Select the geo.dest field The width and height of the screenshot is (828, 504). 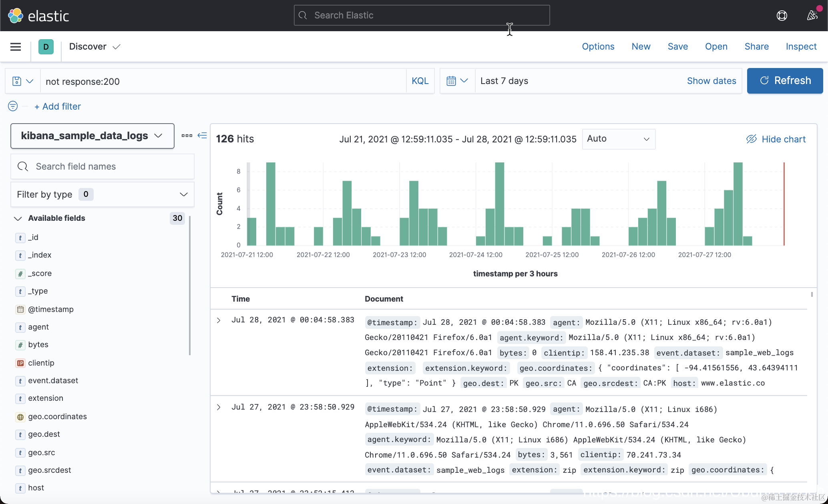[x=44, y=434]
